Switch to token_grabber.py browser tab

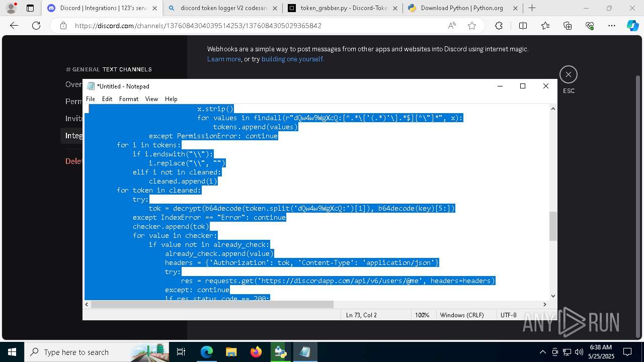[x=344, y=8]
